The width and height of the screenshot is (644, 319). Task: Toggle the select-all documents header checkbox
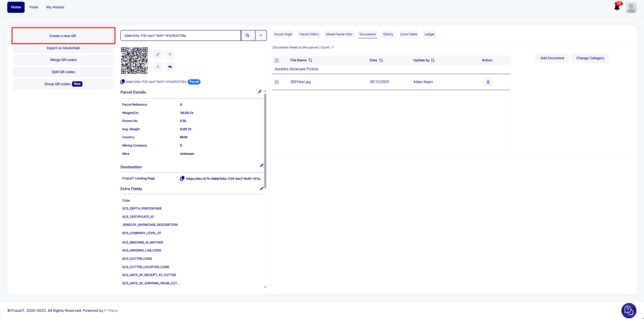(x=277, y=60)
